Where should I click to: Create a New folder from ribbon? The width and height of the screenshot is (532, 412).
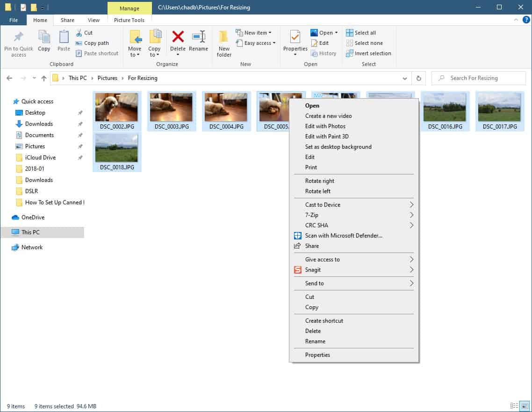pyautogui.click(x=224, y=44)
